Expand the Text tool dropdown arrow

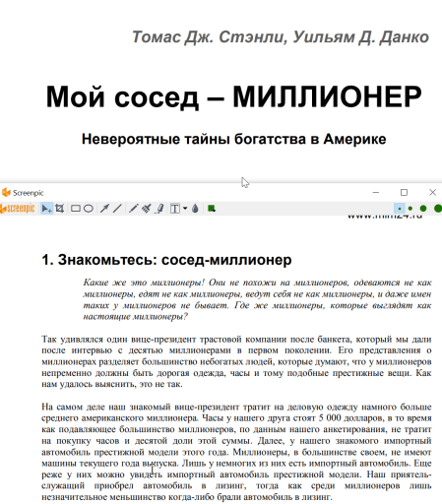[x=185, y=209]
